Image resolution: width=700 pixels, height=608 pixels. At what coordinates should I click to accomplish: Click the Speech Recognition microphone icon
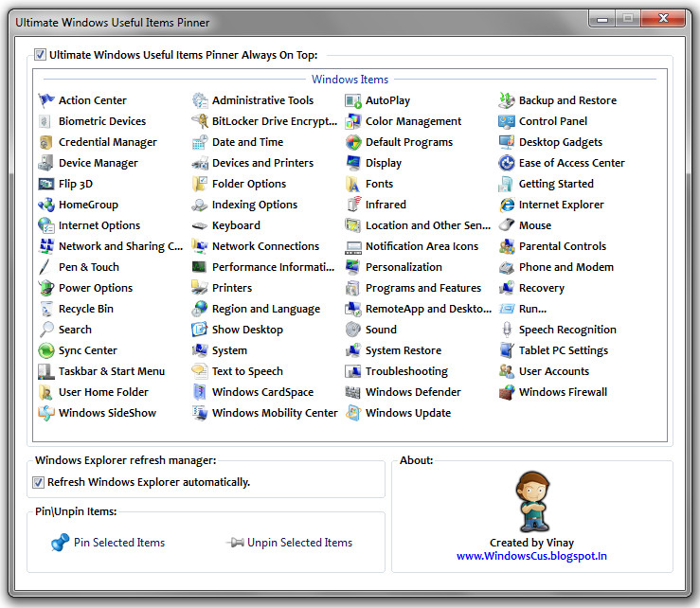click(507, 330)
